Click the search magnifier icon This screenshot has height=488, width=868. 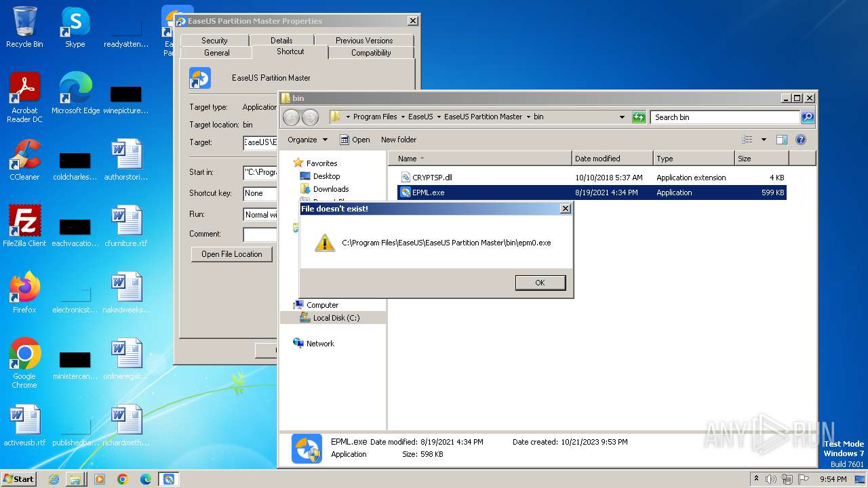click(808, 117)
